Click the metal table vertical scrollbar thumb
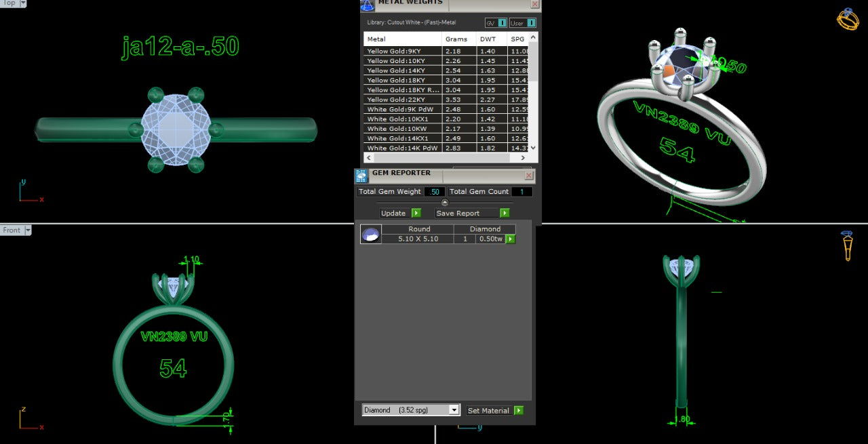The width and height of the screenshot is (868, 444). coord(533,61)
